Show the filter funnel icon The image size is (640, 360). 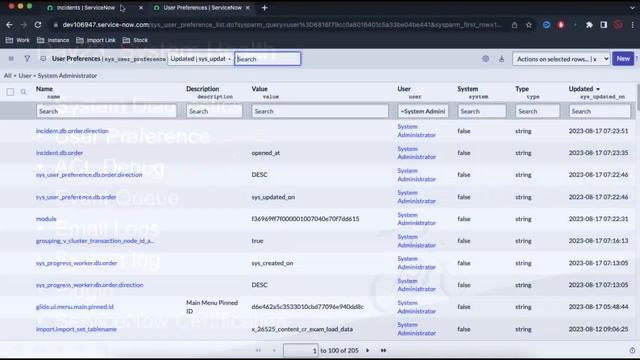[27, 59]
